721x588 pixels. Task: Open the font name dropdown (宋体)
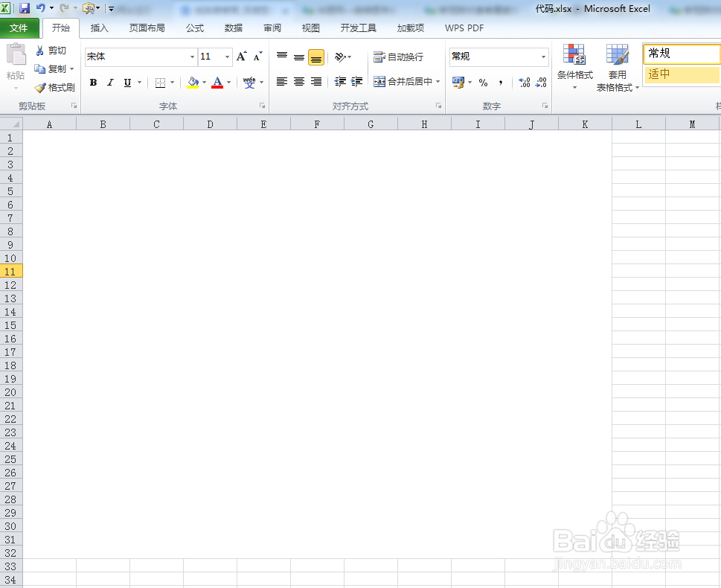(x=192, y=57)
